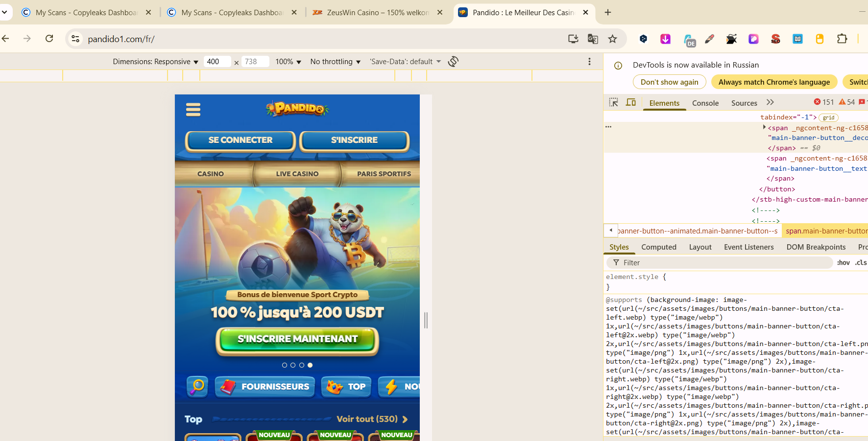Open the pink download arrow extension
Image resolution: width=868 pixels, height=441 pixels.
[x=665, y=39]
